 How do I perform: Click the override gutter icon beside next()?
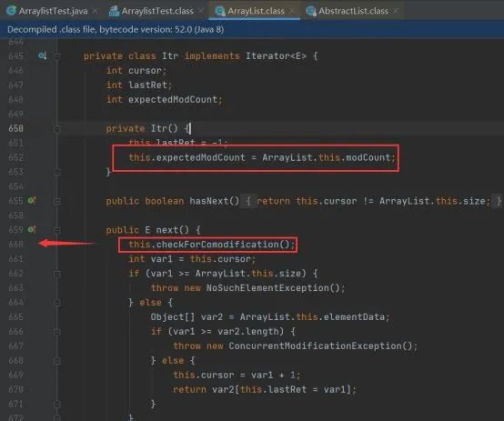coord(32,229)
